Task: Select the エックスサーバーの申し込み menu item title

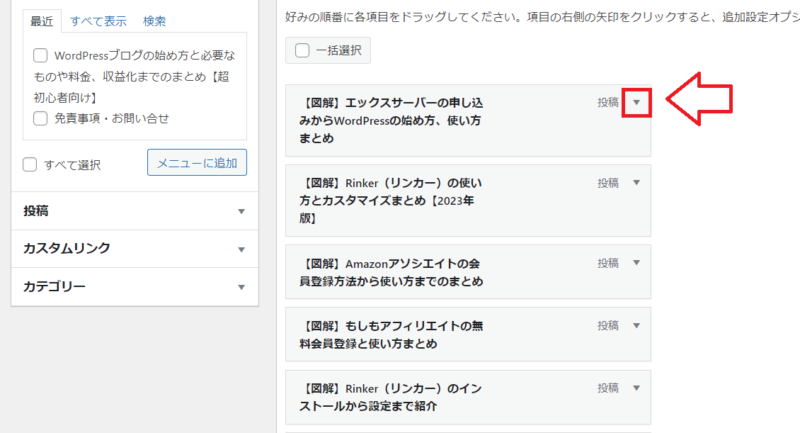Action: (391, 120)
